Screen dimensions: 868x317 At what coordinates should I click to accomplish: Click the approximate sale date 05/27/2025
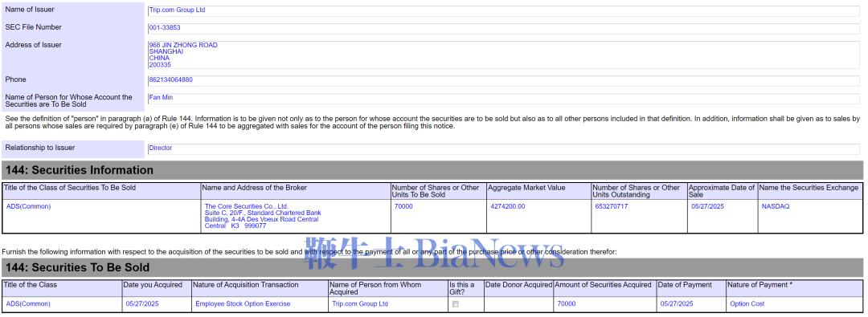(707, 207)
